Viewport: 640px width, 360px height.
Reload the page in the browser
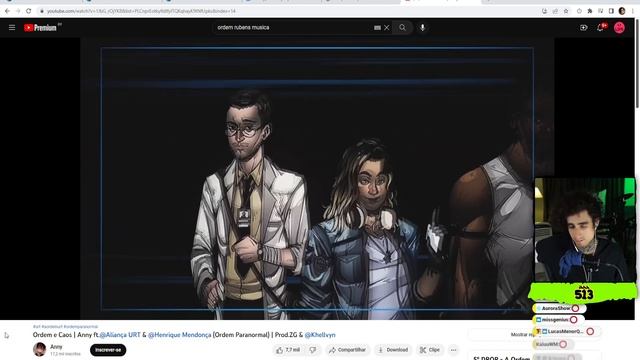pyautogui.click(x=29, y=11)
